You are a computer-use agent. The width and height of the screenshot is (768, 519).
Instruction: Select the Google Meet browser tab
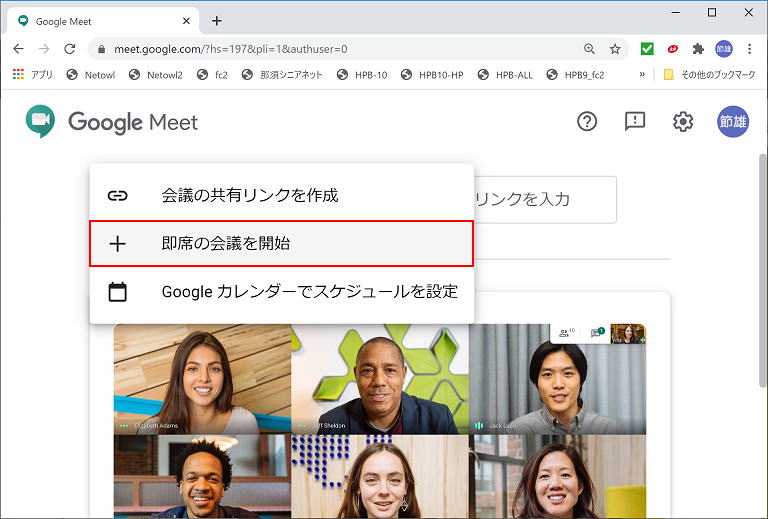click(103, 21)
